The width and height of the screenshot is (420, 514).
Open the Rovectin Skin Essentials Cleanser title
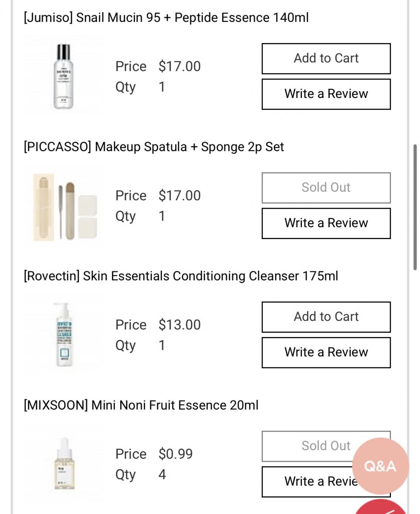point(181,276)
